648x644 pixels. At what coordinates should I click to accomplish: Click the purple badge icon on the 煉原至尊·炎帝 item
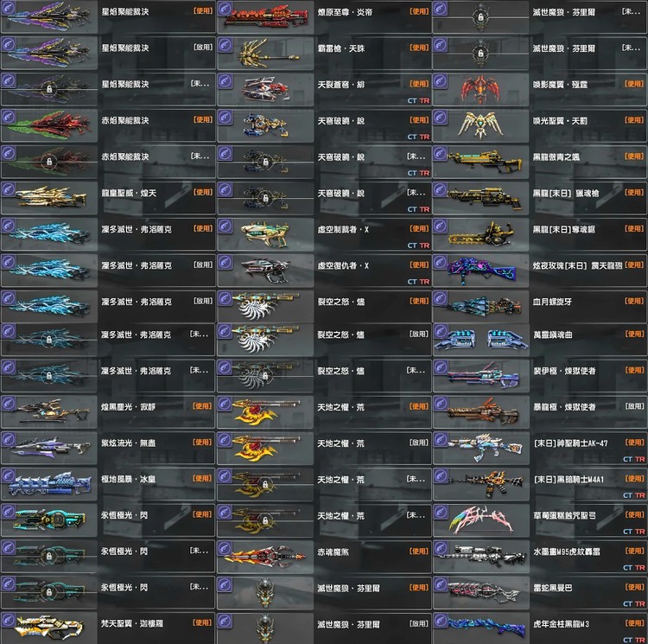(225, 9)
